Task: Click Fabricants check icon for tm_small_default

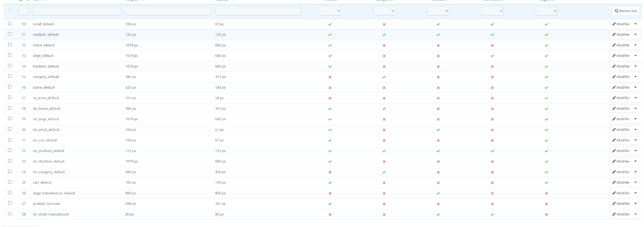Action: (x=438, y=130)
